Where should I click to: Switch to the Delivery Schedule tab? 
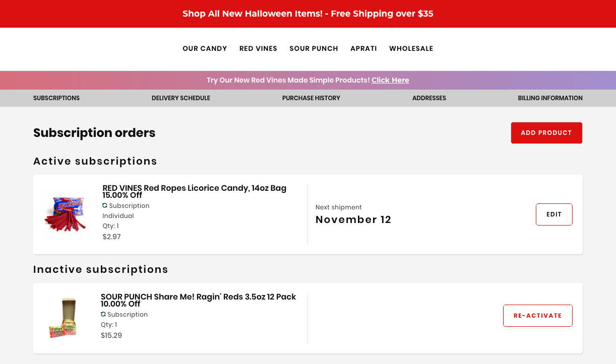pos(181,98)
